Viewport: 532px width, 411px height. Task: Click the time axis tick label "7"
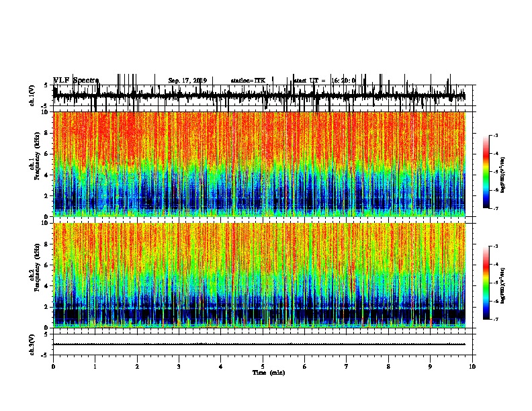tap(347, 367)
